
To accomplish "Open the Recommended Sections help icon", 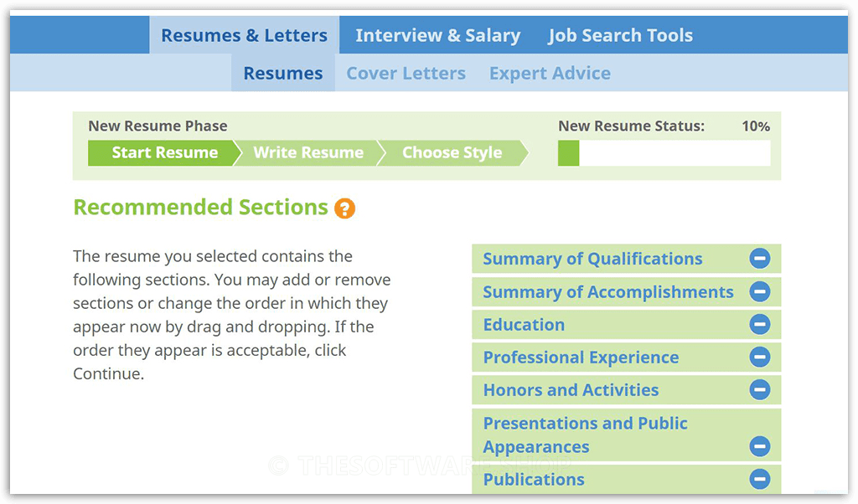I will coord(344,208).
